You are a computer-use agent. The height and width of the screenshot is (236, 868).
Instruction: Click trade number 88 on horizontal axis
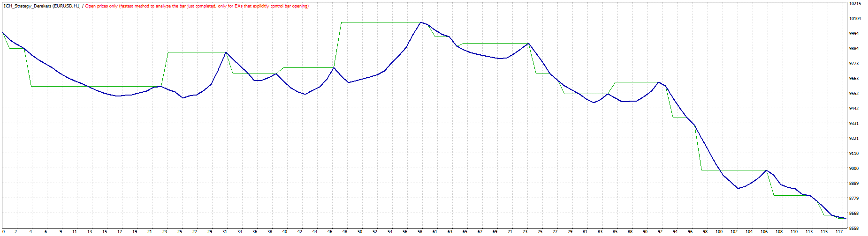tap(630, 232)
